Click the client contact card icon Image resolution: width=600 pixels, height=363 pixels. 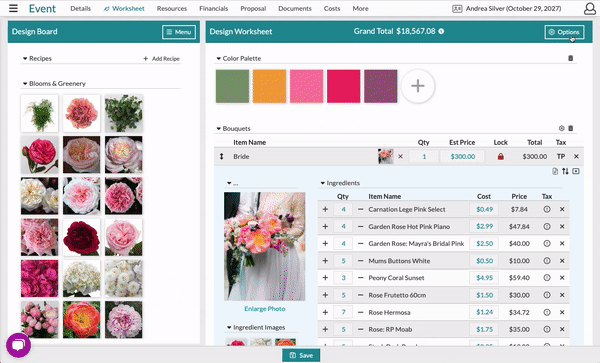[x=457, y=8]
